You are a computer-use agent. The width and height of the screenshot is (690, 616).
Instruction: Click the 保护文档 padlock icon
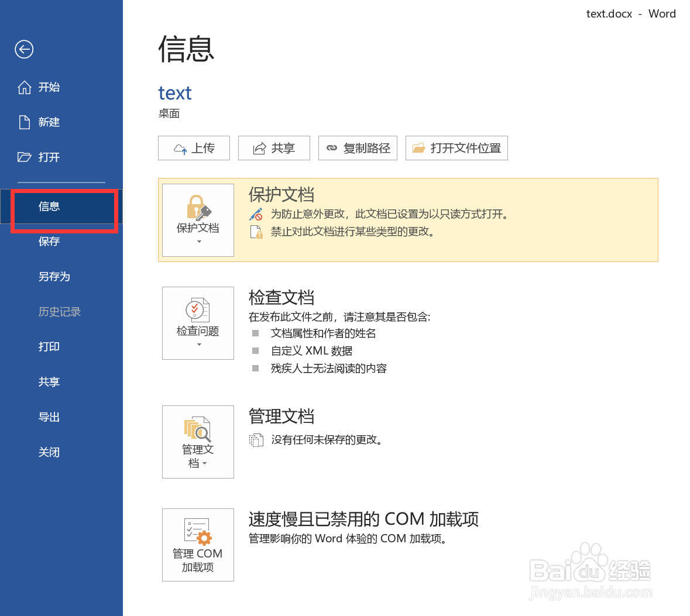click(198, 208)
